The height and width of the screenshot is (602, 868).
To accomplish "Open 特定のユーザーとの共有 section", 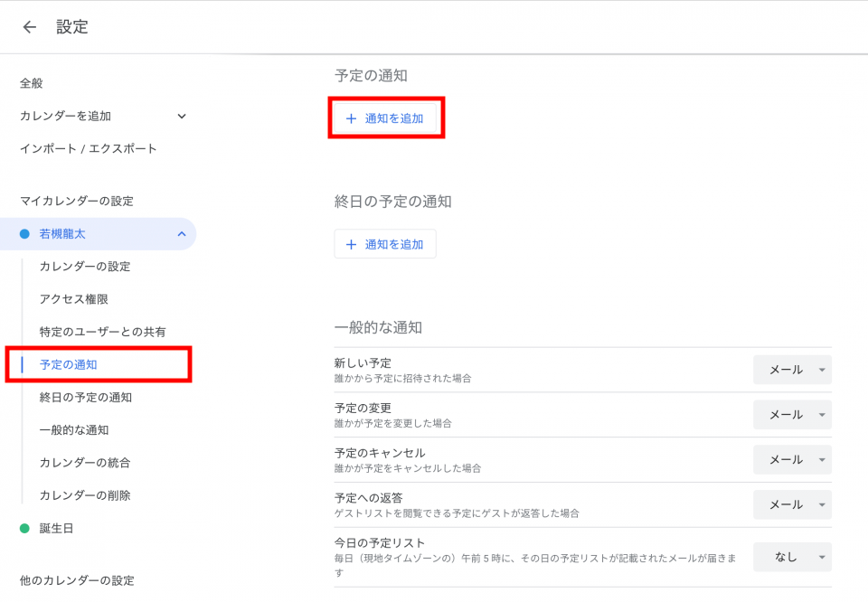I will (102, 332).
